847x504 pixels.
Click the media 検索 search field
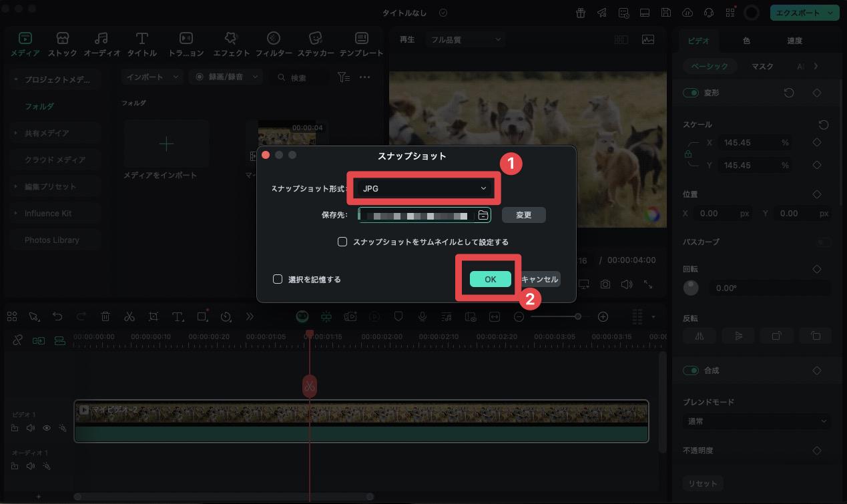(300, 77)
